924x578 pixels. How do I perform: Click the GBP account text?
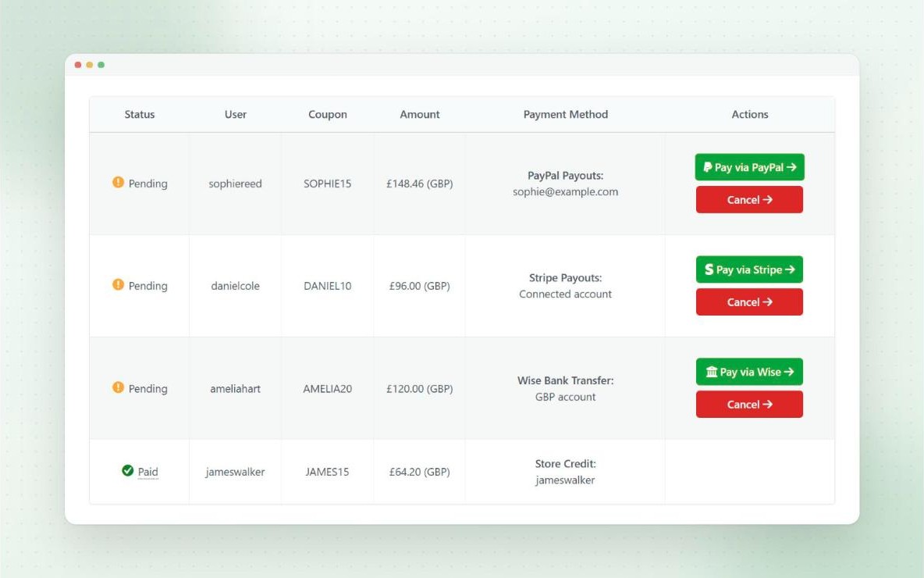coord(565,397)
